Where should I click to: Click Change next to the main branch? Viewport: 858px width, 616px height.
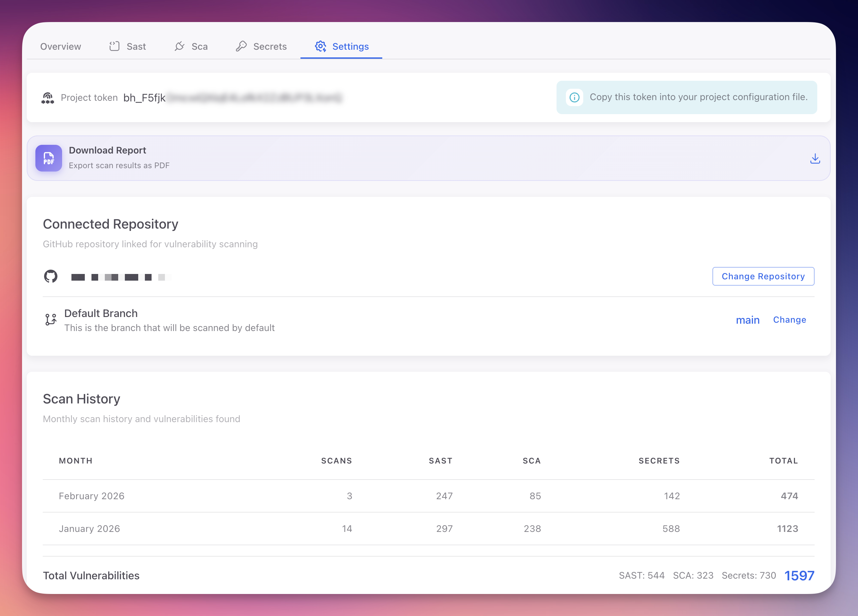789,320
